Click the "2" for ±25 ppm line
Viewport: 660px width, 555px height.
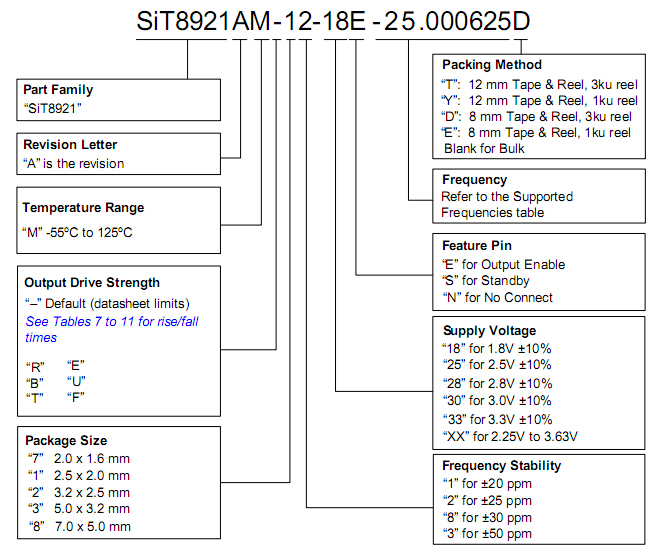click(487, 500)
